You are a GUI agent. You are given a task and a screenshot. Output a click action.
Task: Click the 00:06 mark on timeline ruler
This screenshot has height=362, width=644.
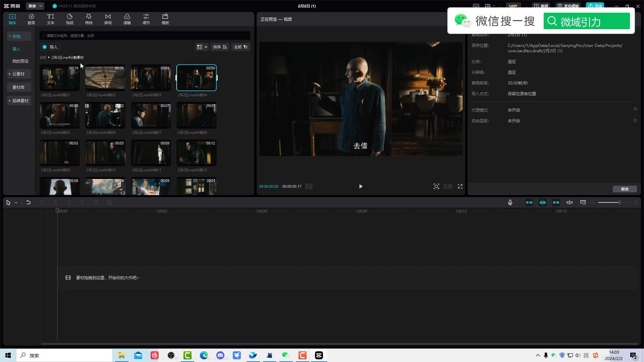coord(262,211)
